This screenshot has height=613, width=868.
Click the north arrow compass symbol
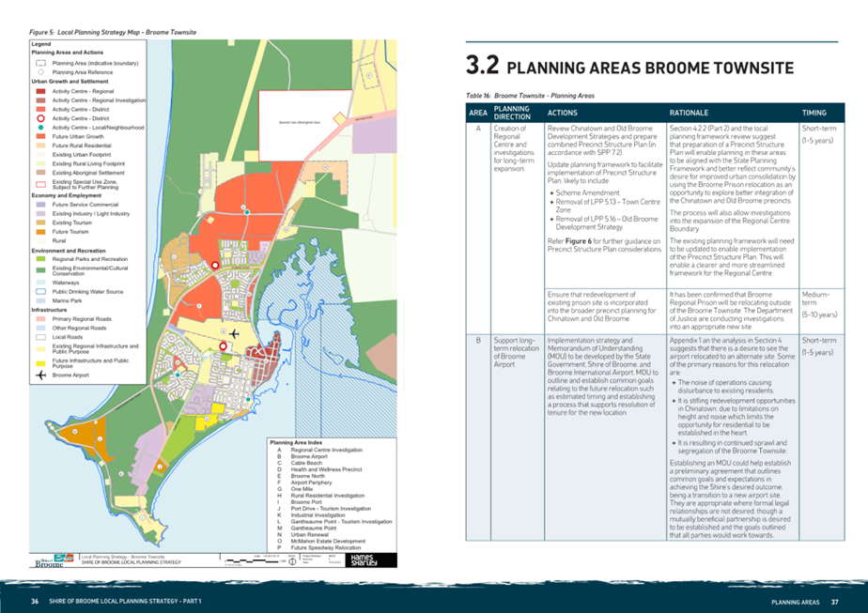click(292, 561)
